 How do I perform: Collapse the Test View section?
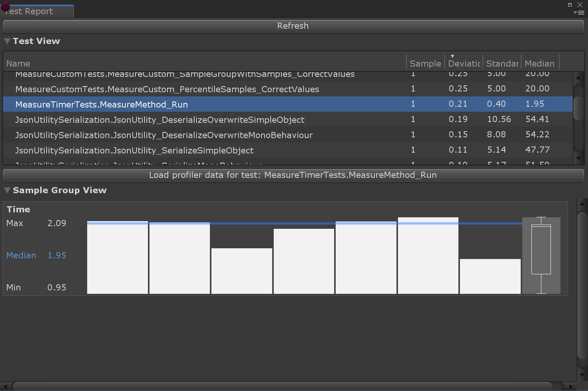point(7,41)
